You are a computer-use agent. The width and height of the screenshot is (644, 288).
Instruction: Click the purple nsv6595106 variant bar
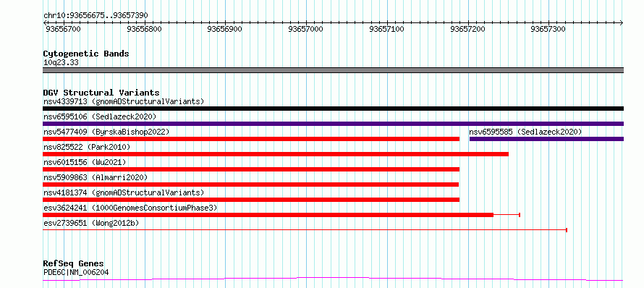point(333,124)
